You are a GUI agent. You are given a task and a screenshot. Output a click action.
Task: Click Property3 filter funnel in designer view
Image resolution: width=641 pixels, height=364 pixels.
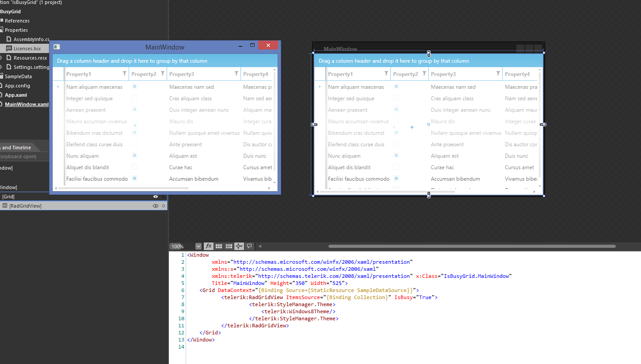click(498, 74)
